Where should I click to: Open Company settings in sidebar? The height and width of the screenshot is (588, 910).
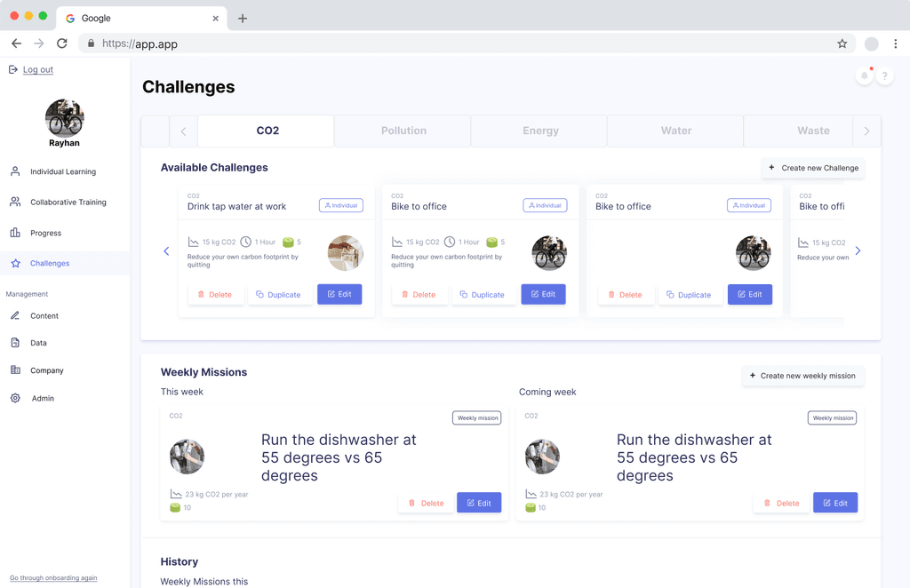(x=46, y=370)
